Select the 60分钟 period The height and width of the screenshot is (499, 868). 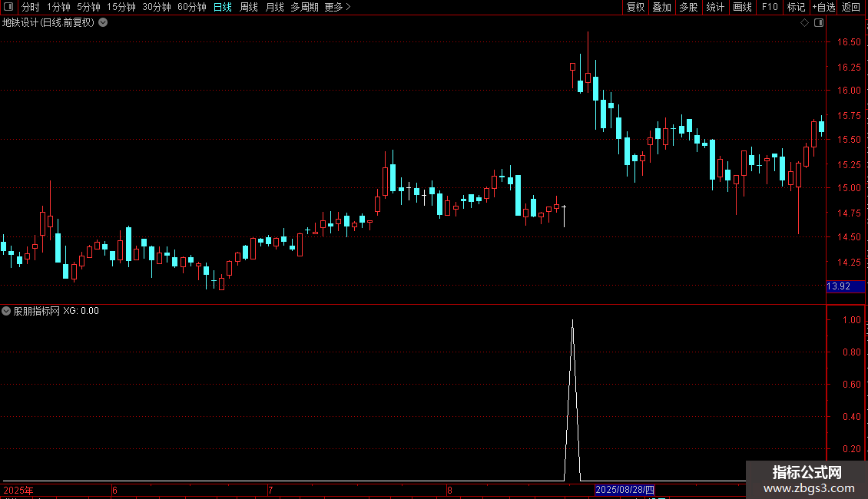tap(192, 7)
